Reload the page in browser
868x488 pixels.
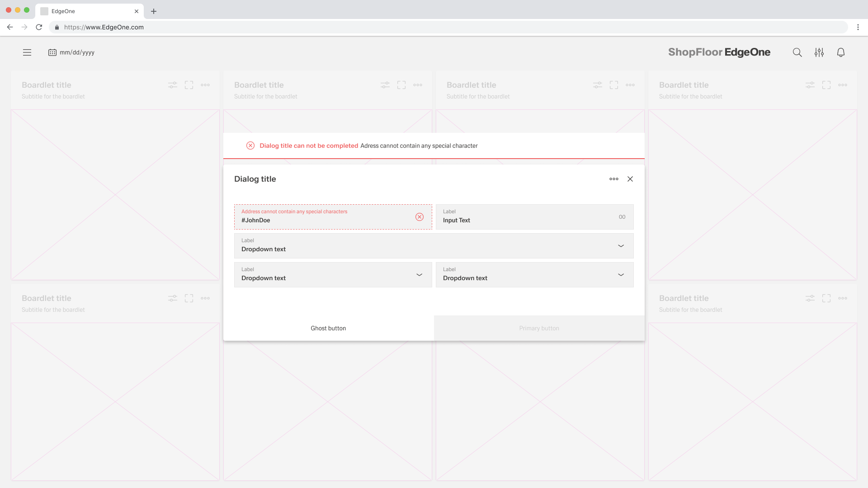(39, 27)
